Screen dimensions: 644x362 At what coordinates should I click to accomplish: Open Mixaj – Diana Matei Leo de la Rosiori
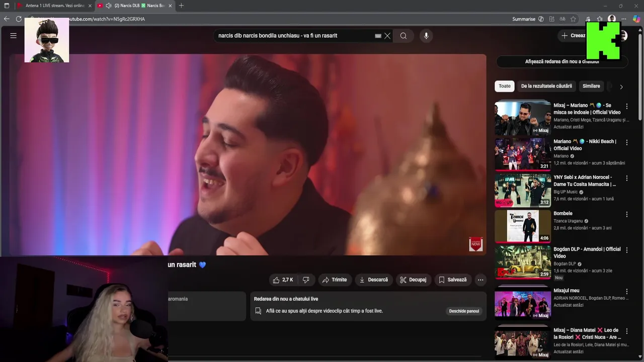[587, 333]
